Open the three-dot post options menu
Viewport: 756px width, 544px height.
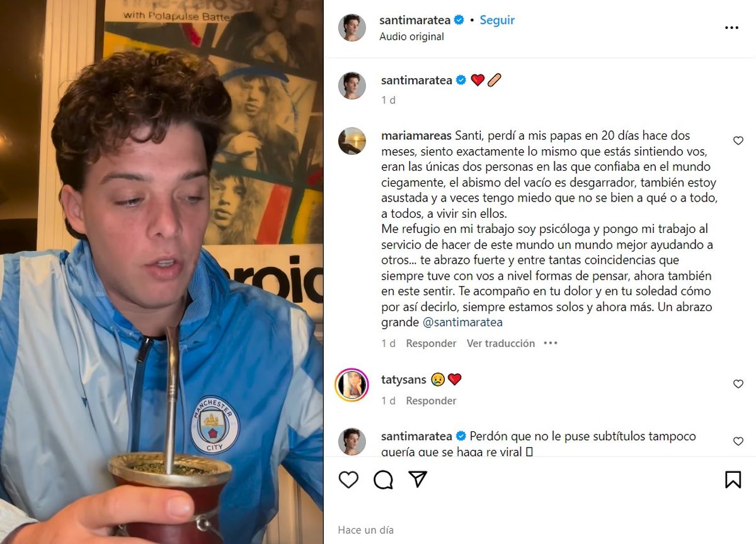[x=731, y=28]
